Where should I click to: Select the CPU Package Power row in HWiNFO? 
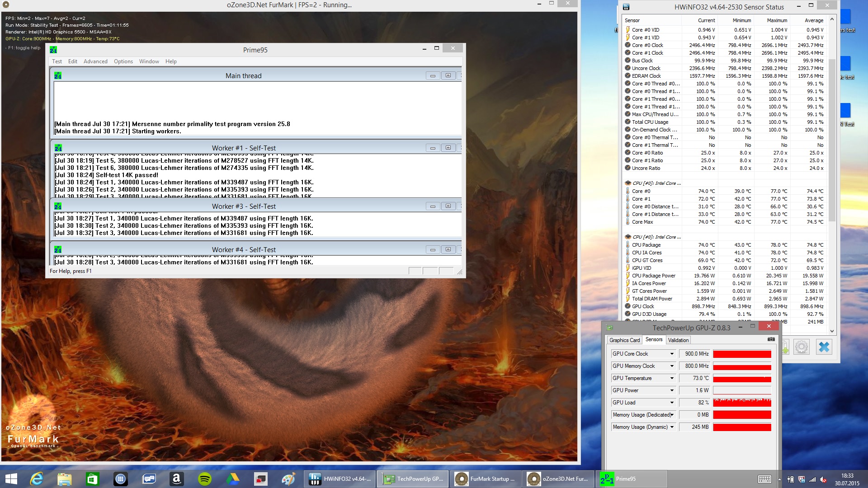click(x=724, y=276)
